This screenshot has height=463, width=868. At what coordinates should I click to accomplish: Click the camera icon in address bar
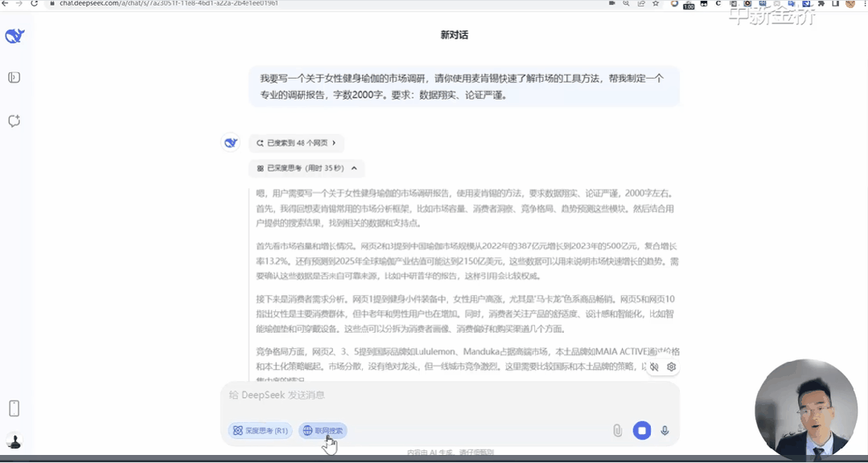click(x=611, y=3)
